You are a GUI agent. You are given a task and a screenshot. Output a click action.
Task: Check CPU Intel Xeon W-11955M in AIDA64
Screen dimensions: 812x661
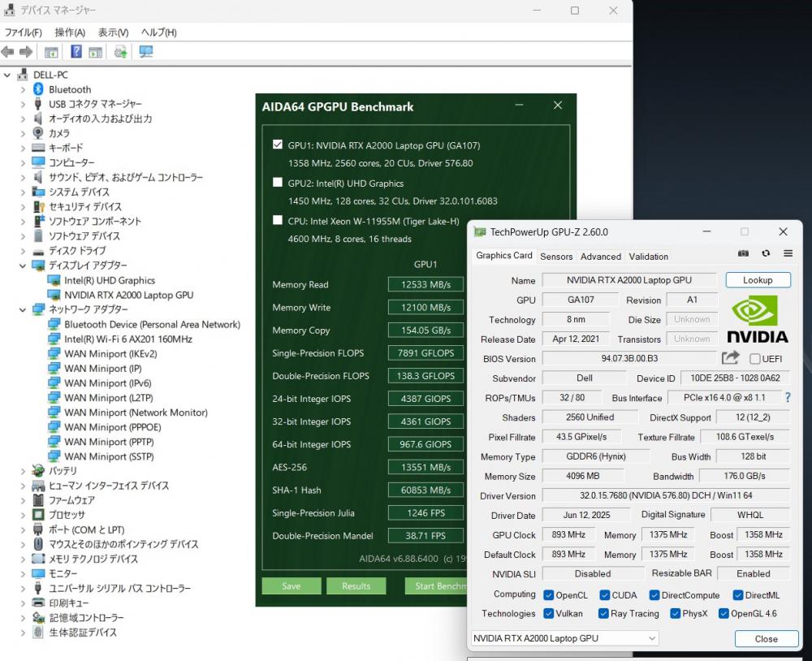click(x=278, y=220)
